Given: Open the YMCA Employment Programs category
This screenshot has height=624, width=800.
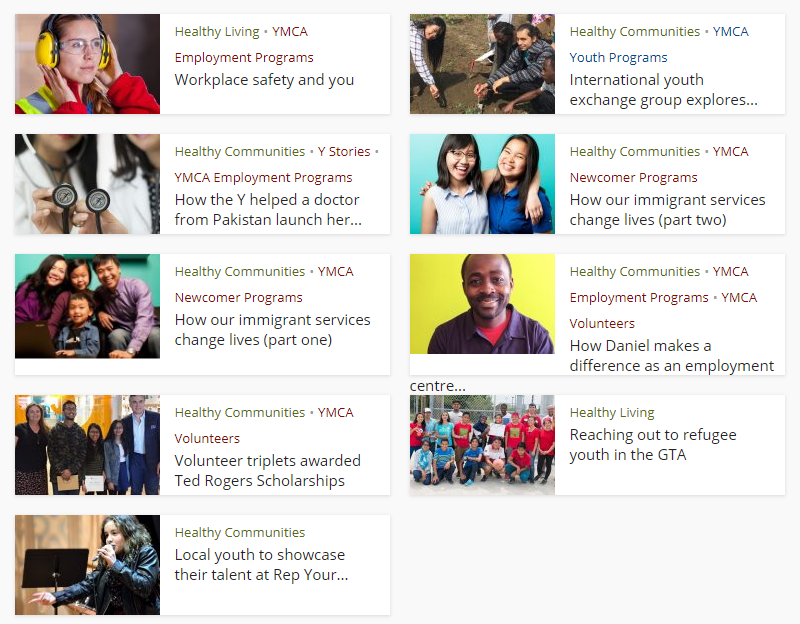Looking at the screenshot, I should 263,178.
